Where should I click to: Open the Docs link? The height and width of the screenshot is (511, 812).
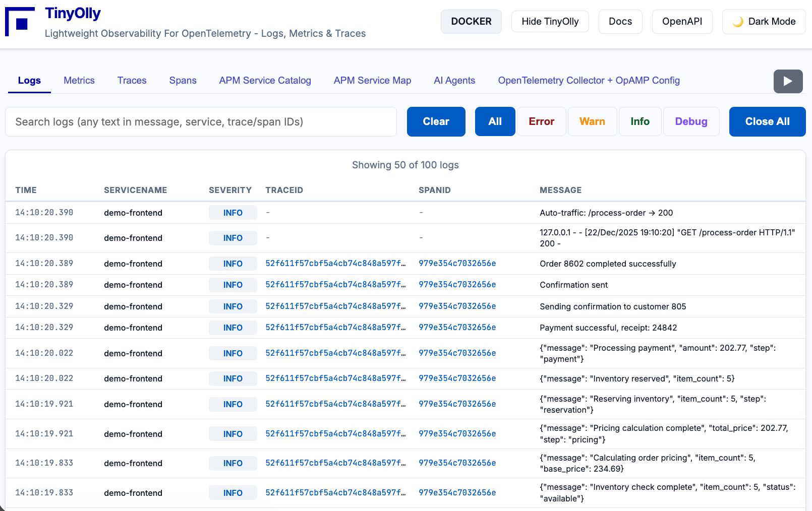(x=620, y=22)
